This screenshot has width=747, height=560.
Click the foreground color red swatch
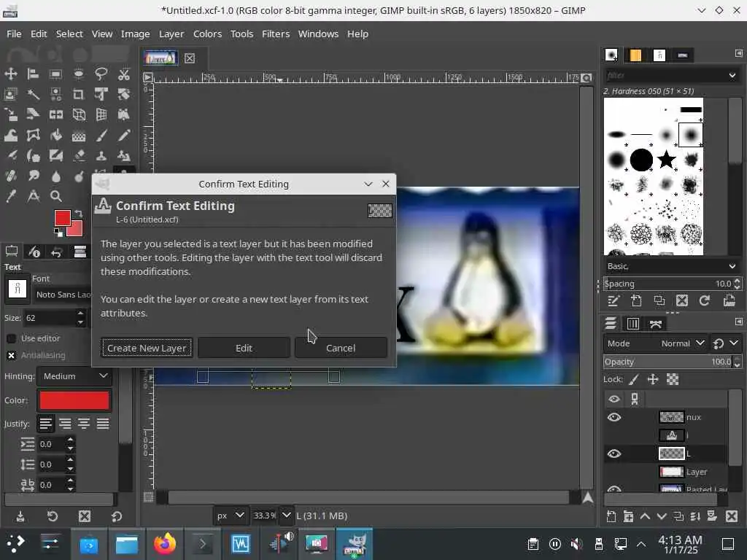[62, 217]
